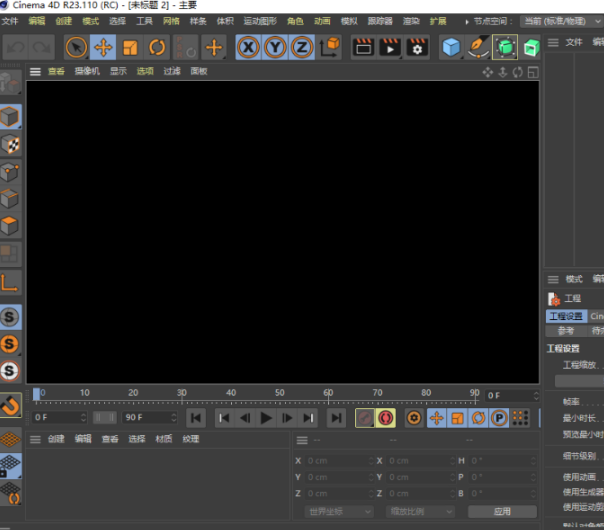Select the Spline Pen tool
Image resolution: width=604 pixels, height=530 pixels.
pos(478,47)
